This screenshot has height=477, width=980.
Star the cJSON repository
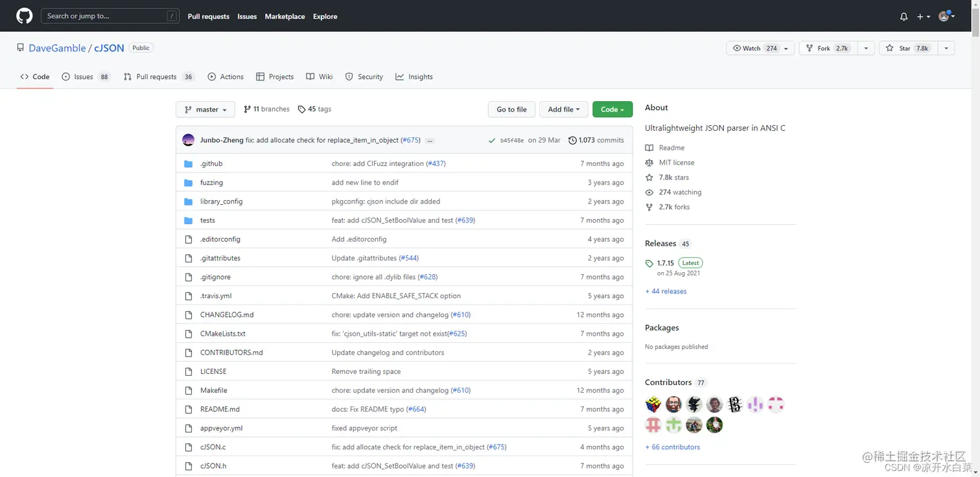tap(907, 48)
